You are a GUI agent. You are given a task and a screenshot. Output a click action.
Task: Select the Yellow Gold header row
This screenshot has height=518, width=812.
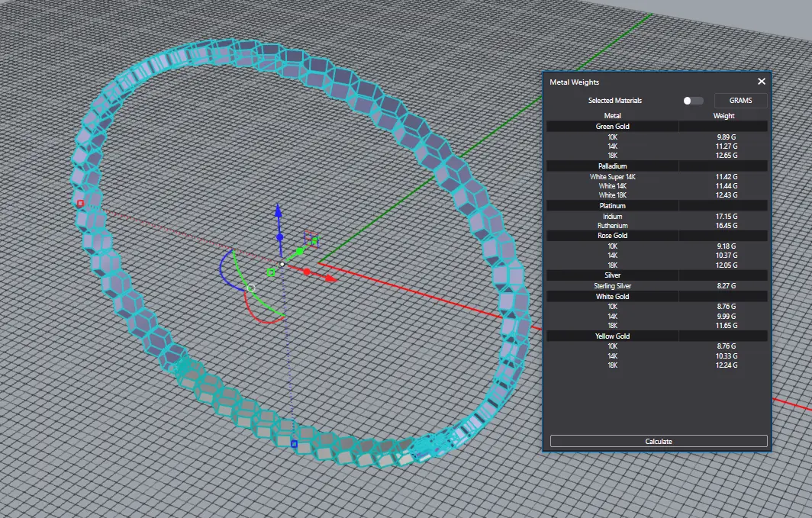(x=656, y=336)
